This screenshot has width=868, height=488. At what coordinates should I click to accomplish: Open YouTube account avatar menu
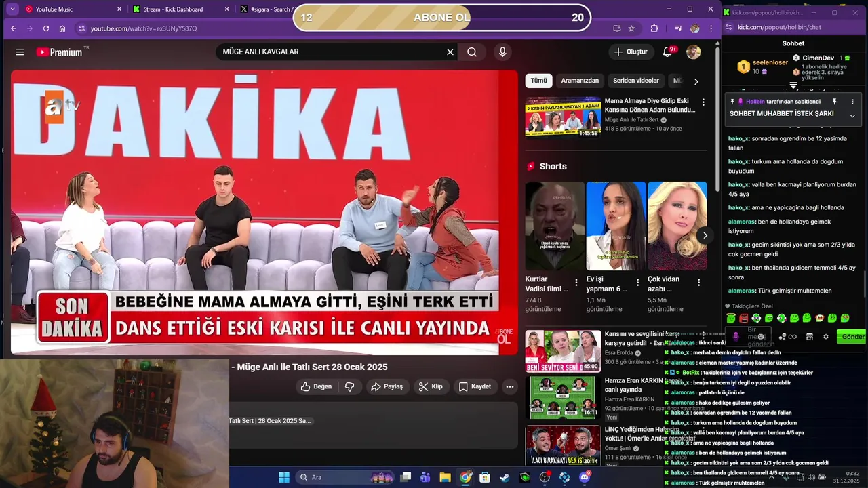(x=693, y=52)
